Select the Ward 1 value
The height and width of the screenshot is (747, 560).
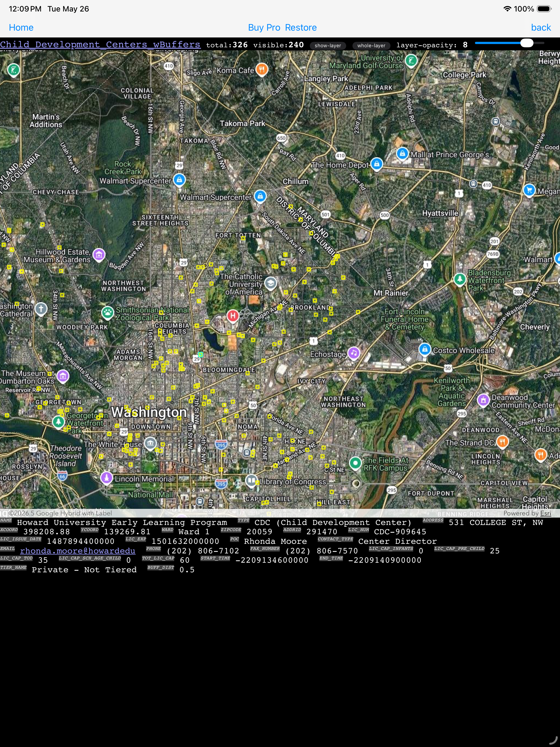pos(194,532)
